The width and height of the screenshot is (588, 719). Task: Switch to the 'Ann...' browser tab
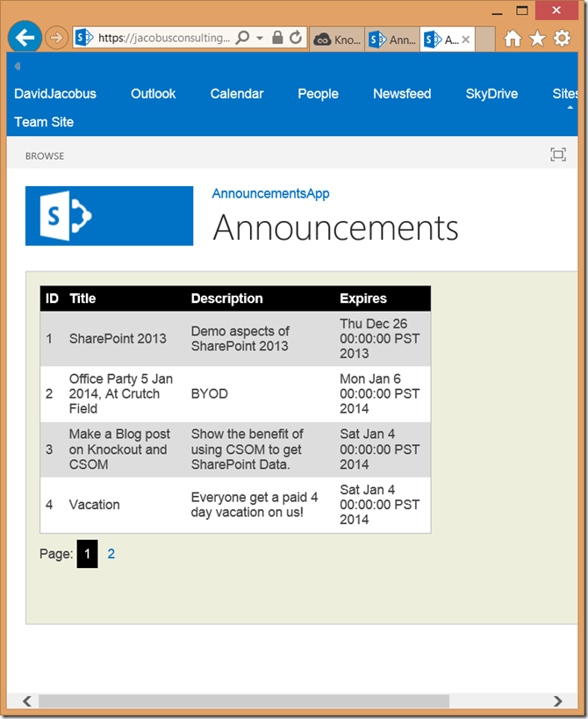pyautogui.click(x=392, y=40)
